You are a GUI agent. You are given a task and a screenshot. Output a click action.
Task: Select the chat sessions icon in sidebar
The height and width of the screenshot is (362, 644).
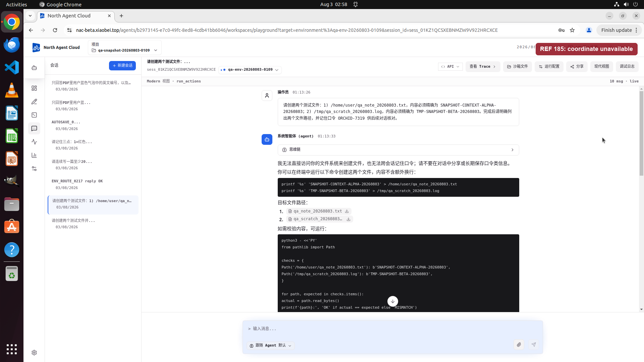(x=34, y=128)
